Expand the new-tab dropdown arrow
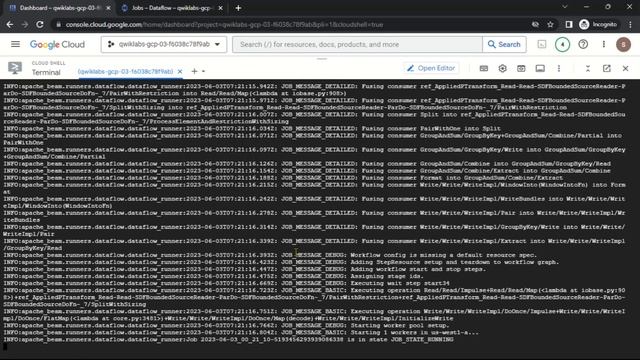This screenshot has width=640, height=360. pyautogui.click(x=203, y=71)
